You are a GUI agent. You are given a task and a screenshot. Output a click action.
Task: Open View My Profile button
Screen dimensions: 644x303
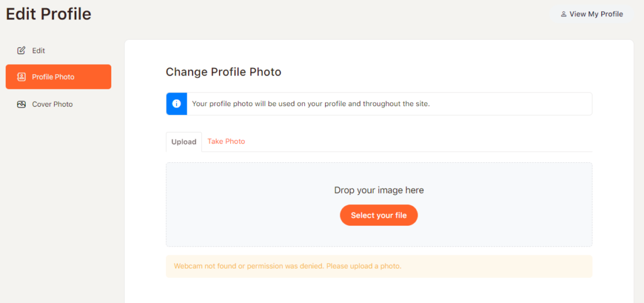(591, 14)
